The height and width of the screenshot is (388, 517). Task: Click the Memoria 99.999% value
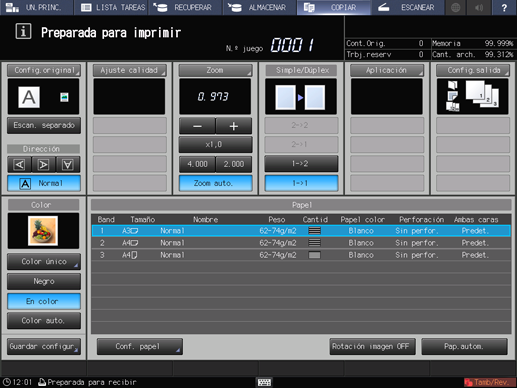click(x=499, y=43)
